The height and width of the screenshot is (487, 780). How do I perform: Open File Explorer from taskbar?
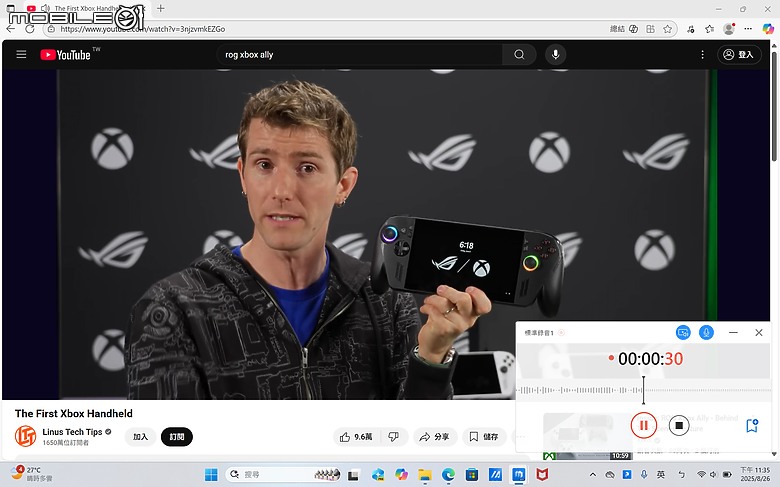(x=424, y=475)
